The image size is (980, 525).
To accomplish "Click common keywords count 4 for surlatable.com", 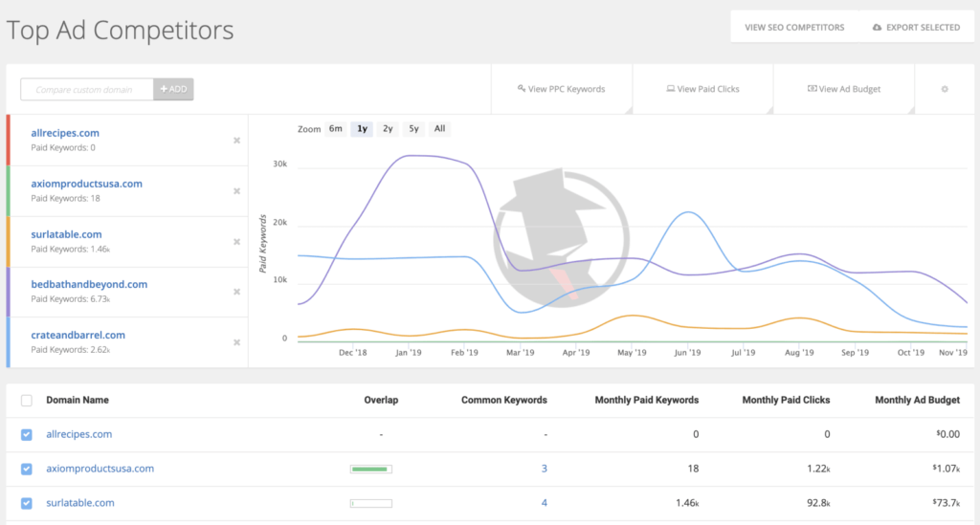I will (545, 502).
